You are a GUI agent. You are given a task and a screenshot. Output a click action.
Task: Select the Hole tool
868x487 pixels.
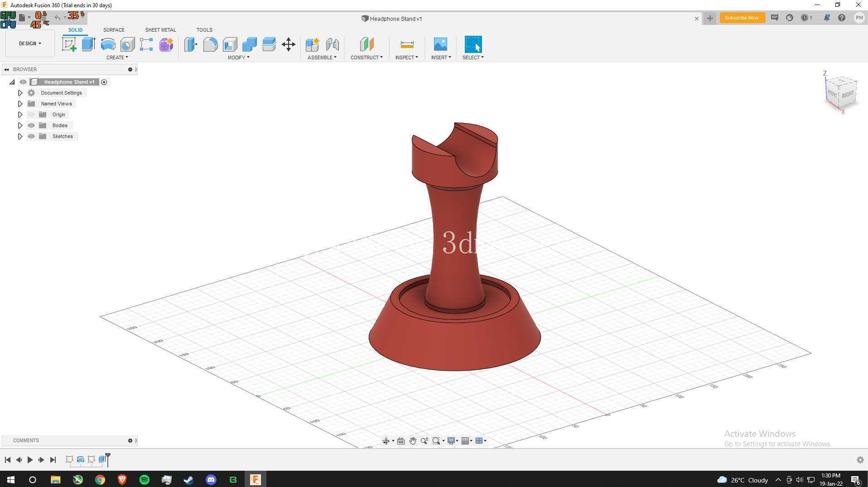[x=127, y=44]
